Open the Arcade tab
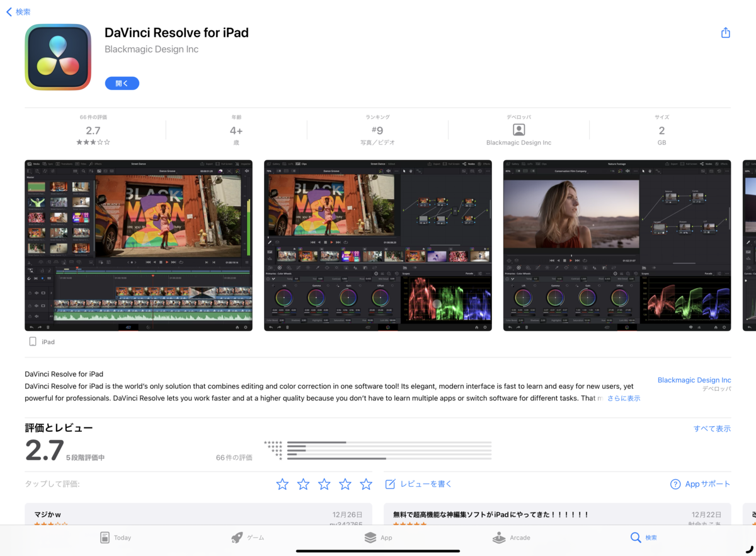 (511, 538)
